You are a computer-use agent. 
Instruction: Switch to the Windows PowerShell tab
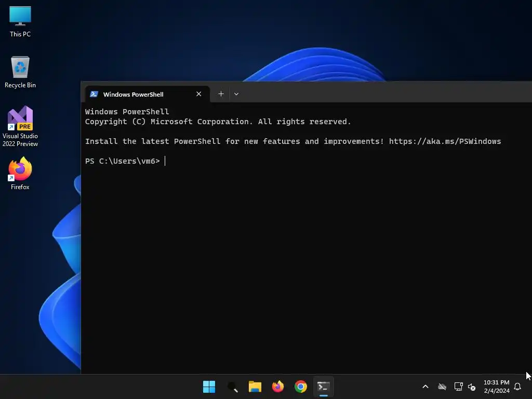pyautogui.click(x=147, y=95)
